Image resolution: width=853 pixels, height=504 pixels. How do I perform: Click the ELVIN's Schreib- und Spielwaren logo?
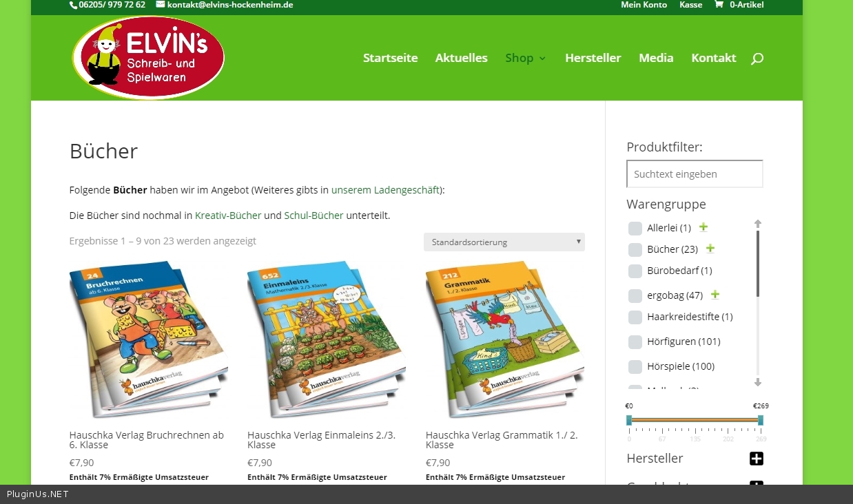148,58
